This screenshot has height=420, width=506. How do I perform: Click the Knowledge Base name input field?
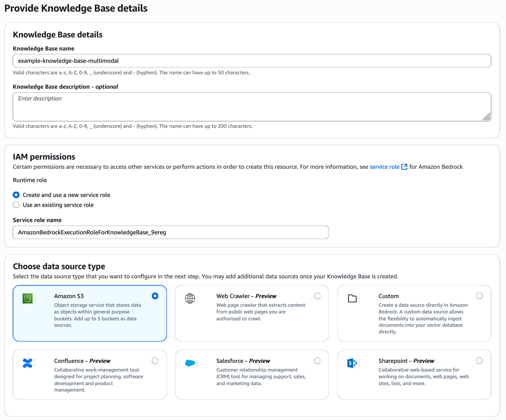coord(252,61)
